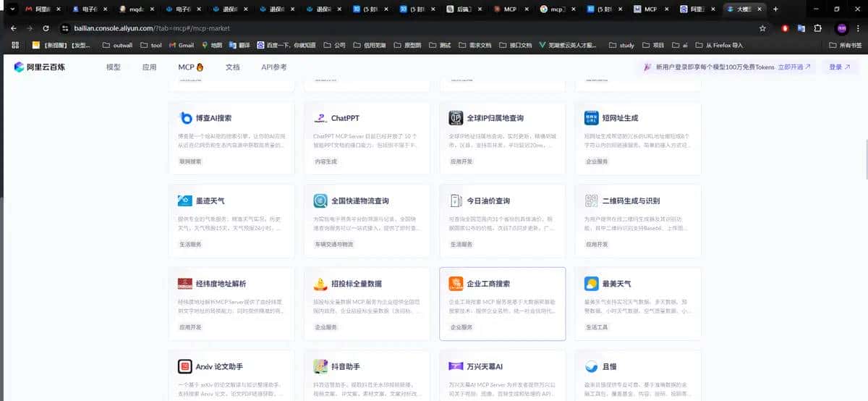Open the 博查AI搜索 card title
The width and height of the screenshot is (868, 401).
213,118
